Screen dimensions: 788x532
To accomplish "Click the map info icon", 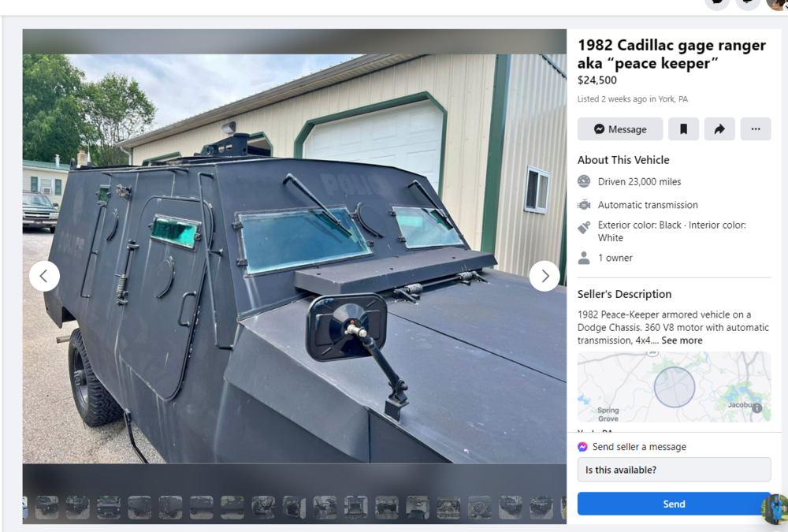I will (x=756, y=407).
